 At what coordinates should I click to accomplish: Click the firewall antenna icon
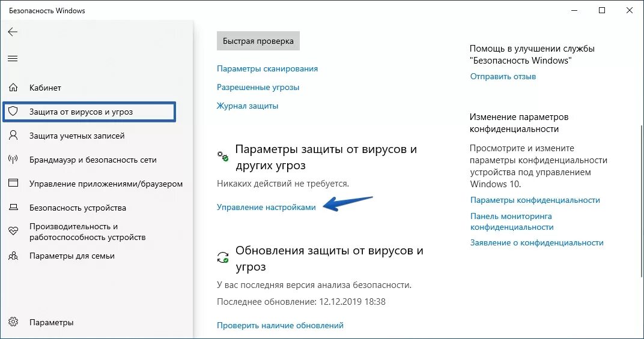click(13, 159)
